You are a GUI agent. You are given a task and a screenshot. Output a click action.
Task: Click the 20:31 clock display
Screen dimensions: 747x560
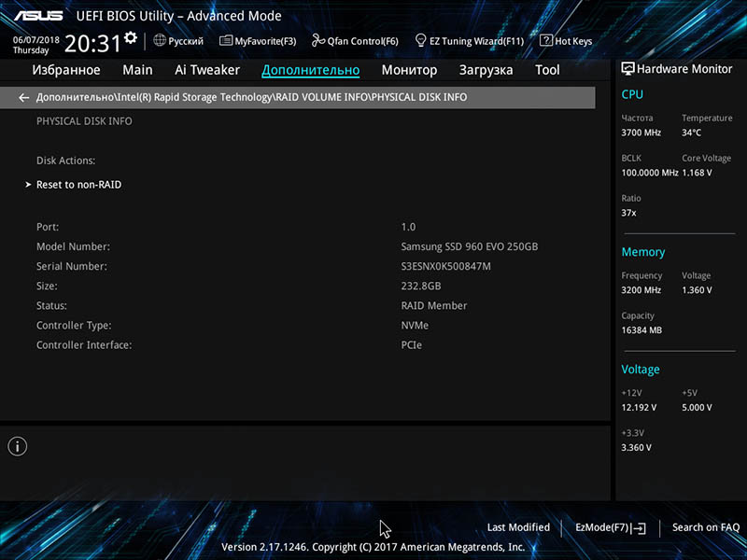pos(92,43)
